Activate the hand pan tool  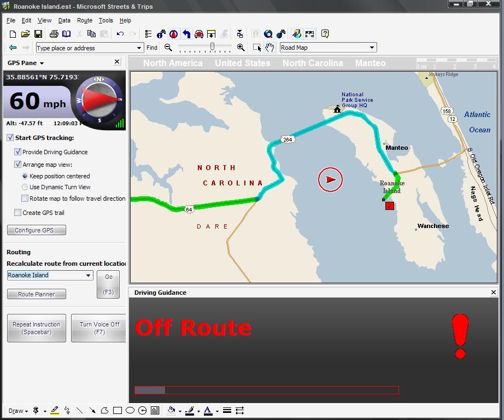point(269,48)
